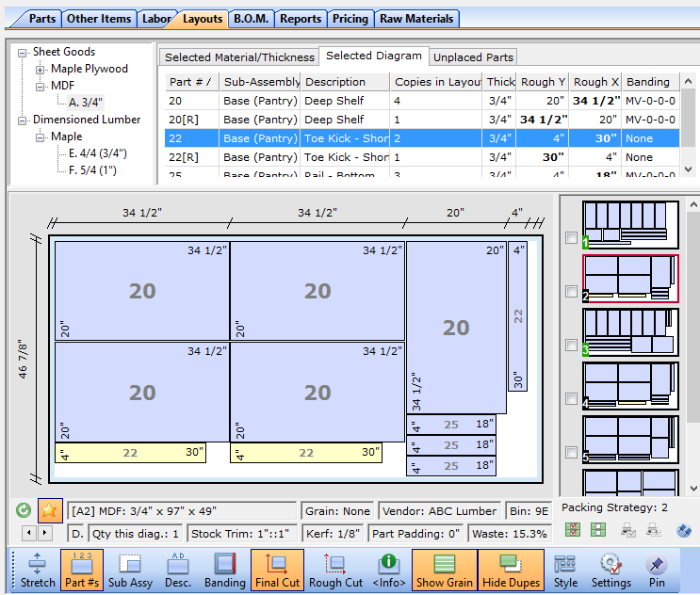This screenshot has height=595, width=700.
Task: Open the Pricing tab
Action: [x=350, y=19]
